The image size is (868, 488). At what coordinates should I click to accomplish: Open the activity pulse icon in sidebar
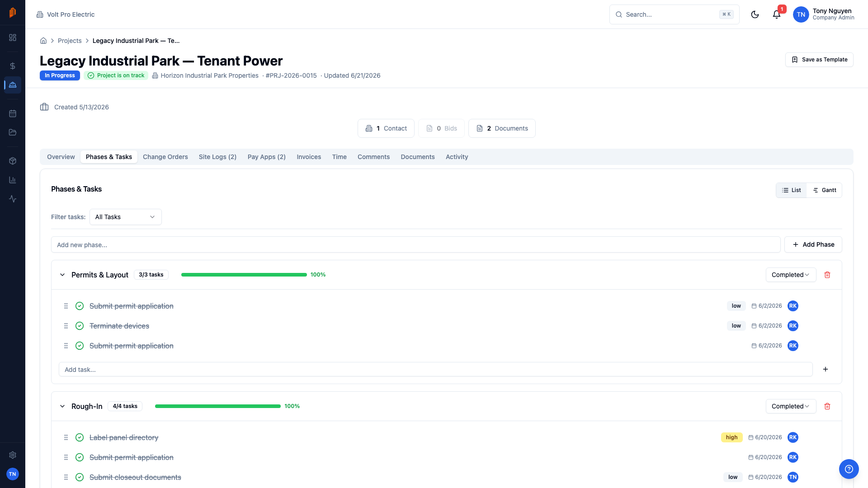coord(13,199)
